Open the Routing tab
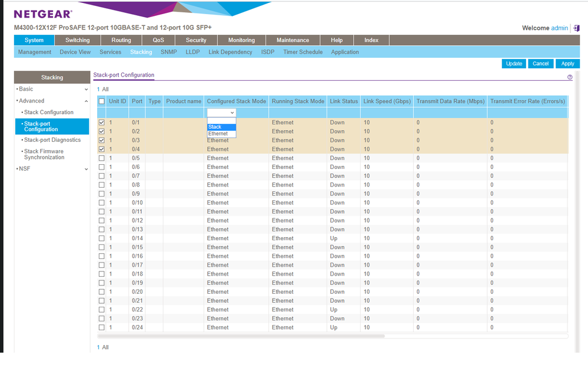 [x=121, y=40]
